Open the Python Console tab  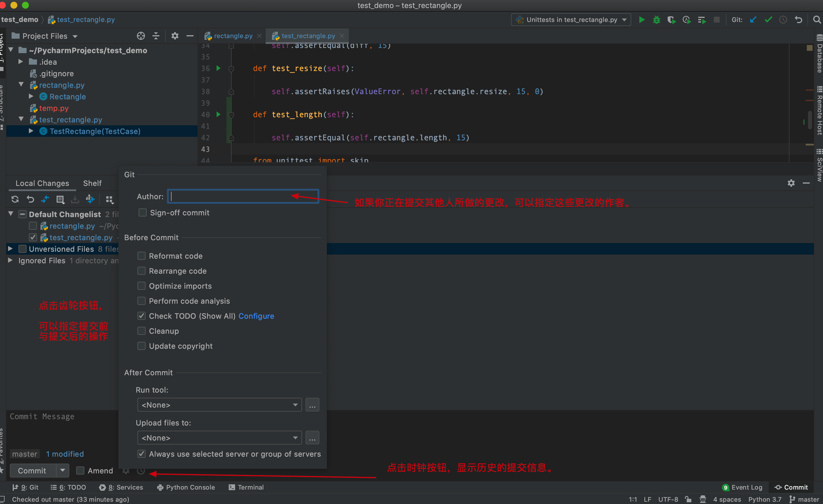click(x=186, y=487)
